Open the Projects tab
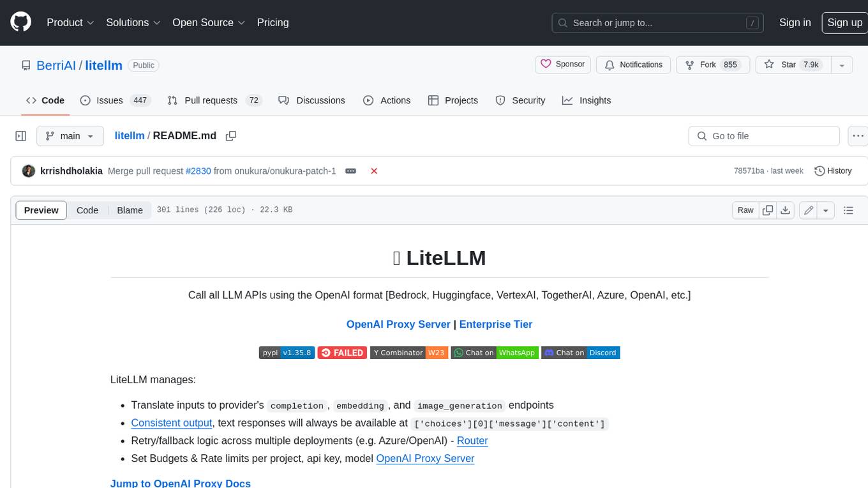Screen dimensions: 868x488 click(x=453, y=100)
